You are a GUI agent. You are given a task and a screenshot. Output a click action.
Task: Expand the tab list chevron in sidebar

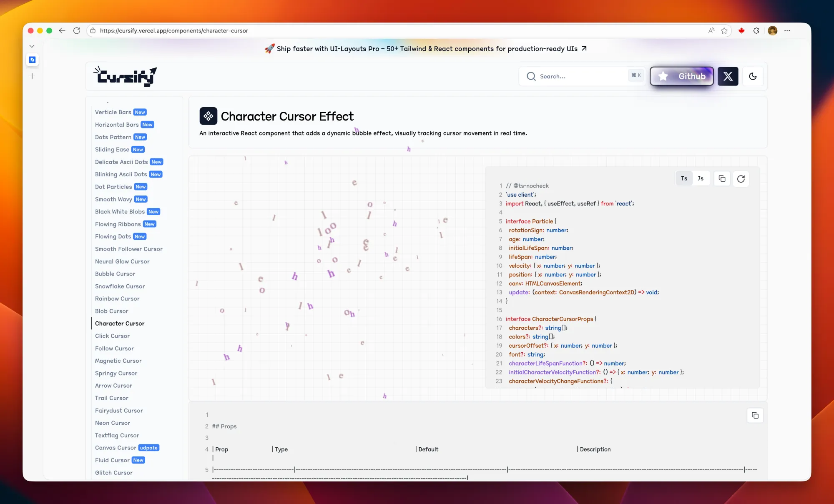click(x=32, y=46)
